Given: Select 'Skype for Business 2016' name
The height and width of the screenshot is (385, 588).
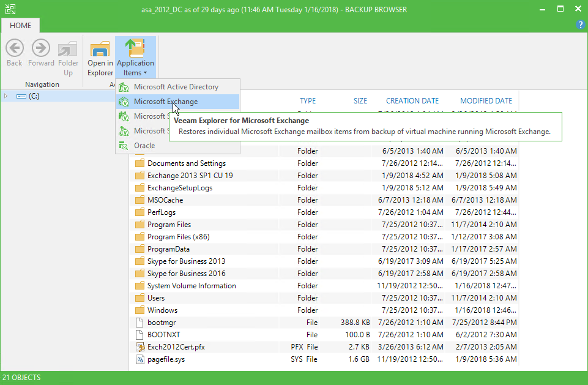Looking at the screenshot, I should coord(187,273).
